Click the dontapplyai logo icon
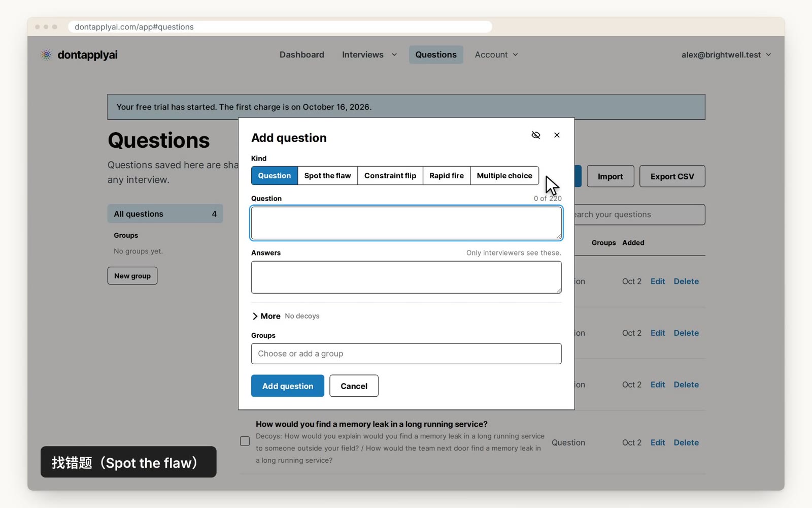Image resolution: width=812 pixels, height=508 pixels. pos(46,55)
